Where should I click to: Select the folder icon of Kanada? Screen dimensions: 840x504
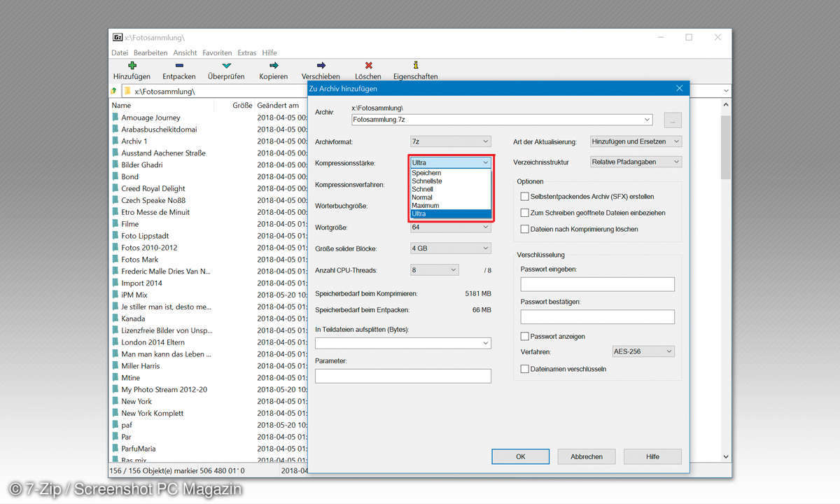(115, 318)
